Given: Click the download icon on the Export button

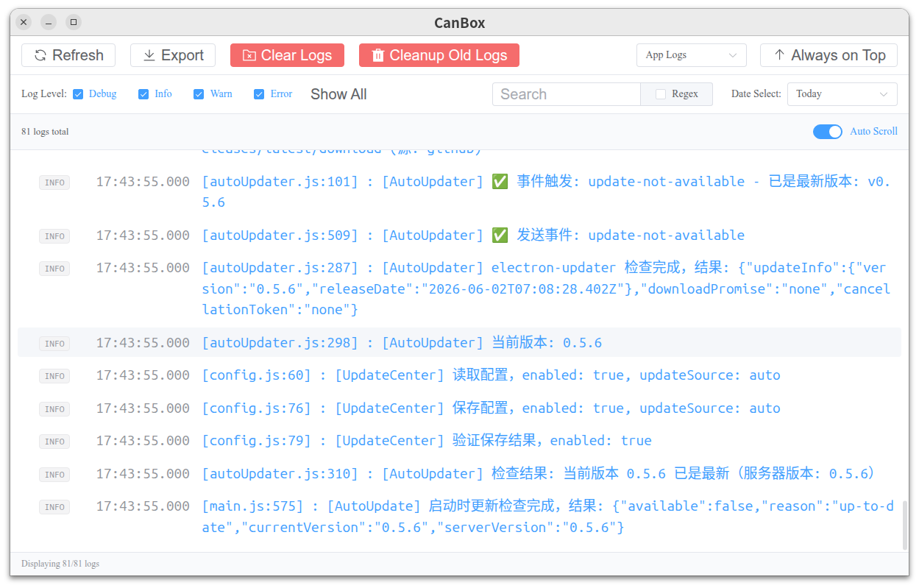Looking at the screenshot, I should click(149, 55).
